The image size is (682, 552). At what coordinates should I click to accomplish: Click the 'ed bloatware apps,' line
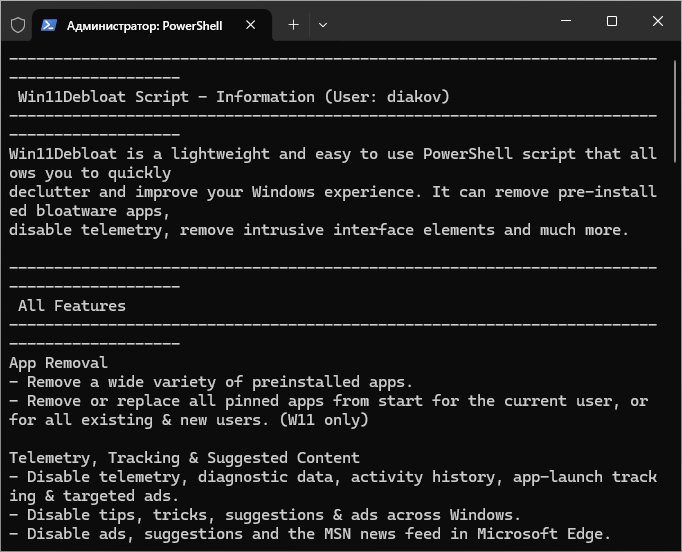(x=89, y=211)
